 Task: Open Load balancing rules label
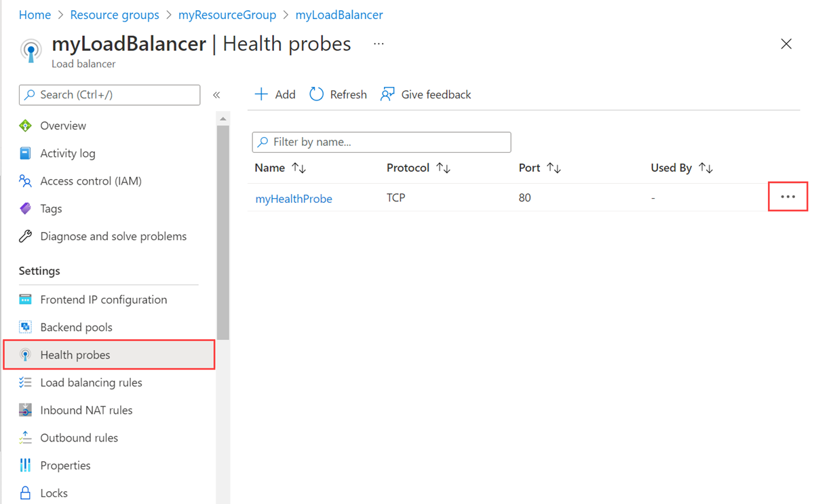[x=92, y=383]
